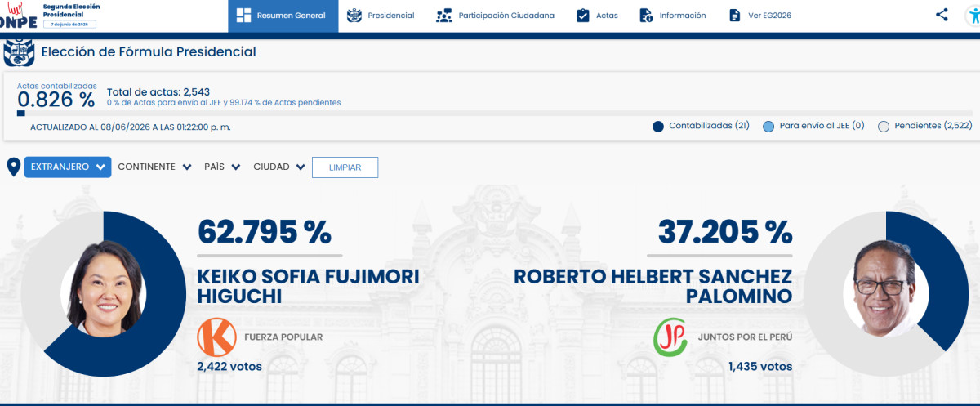Image resolution: width=980 pixels, height=406 pixels.
Task: Click the FUERZA POPULAR party label
Action: 283,337
